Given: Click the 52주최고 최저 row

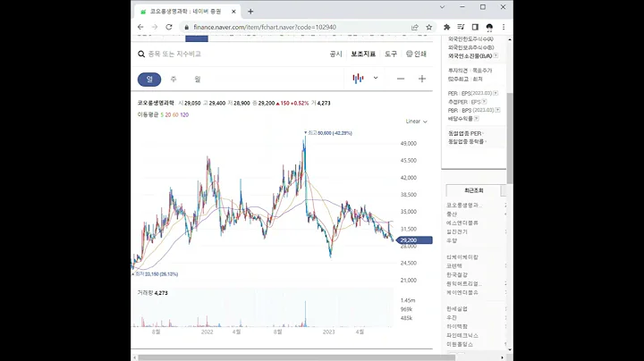Looking at the screenshot, I should click(x=465, y=79).
